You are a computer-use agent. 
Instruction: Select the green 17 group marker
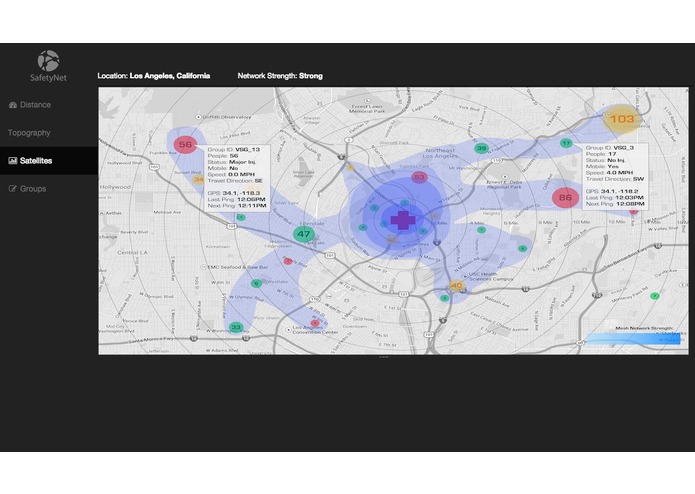(566, 143)
